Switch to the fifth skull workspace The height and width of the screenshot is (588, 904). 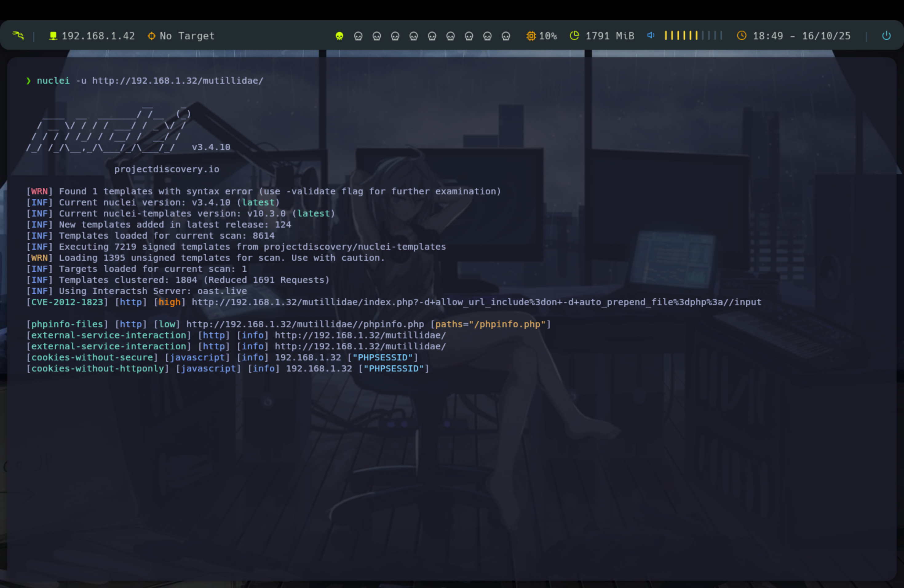click(x=413, y=36)
